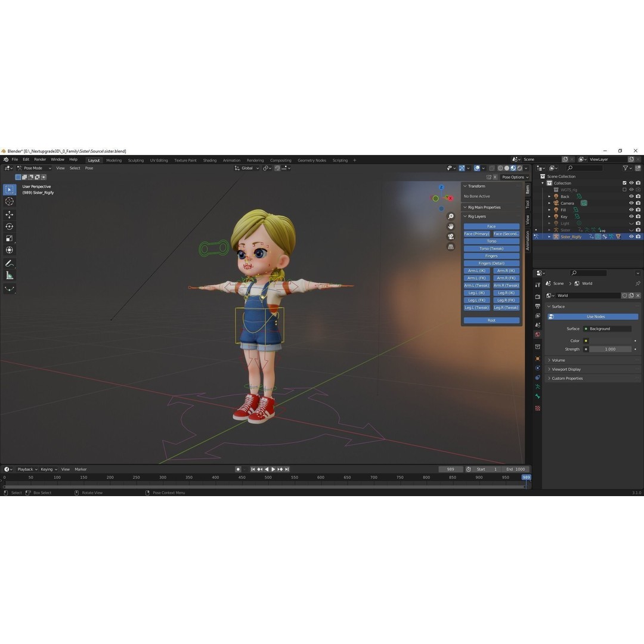Open the Object Constraints properties tab icon
The height and width of the screenshot is (644, 644).
538,377
